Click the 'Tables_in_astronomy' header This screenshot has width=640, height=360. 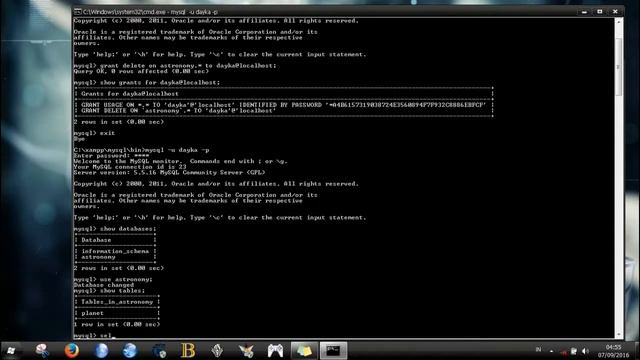click(x=117, y=302)
